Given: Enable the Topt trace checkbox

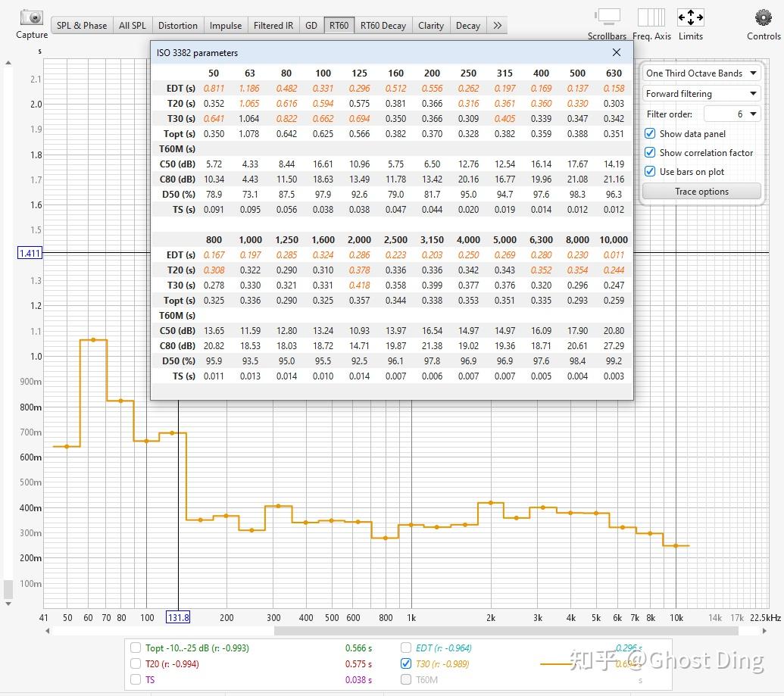Looking at the screenshot, I should click(x=136, y=648).
